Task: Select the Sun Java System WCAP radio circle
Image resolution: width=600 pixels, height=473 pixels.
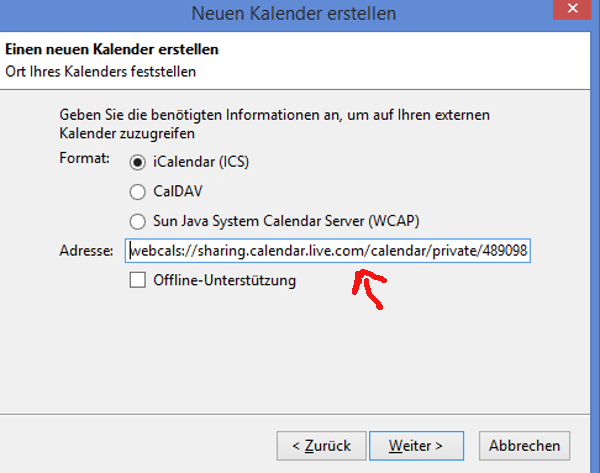Action: pyautogui.click(x=137, y=221)
